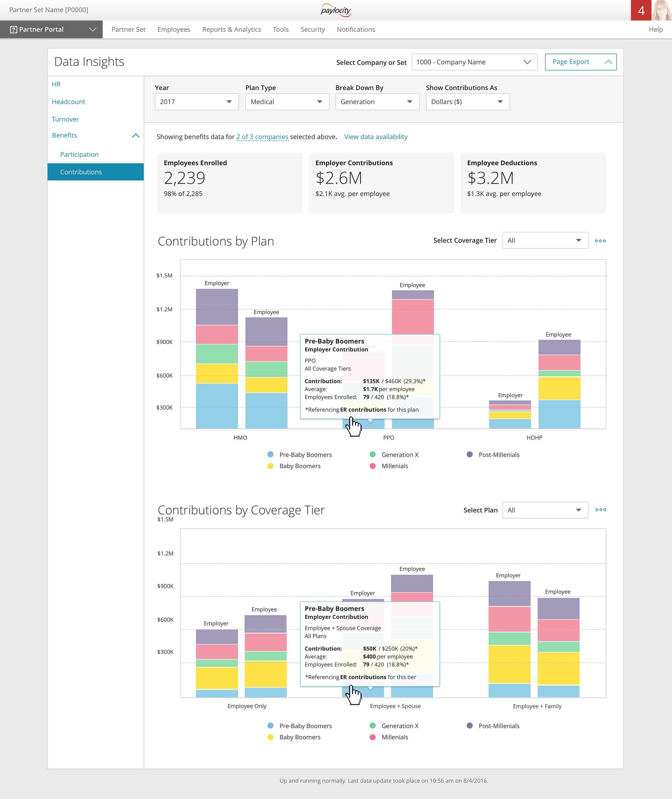Click the Help link
Viewport: 672px width, 799px height.
tap(656, 30)
